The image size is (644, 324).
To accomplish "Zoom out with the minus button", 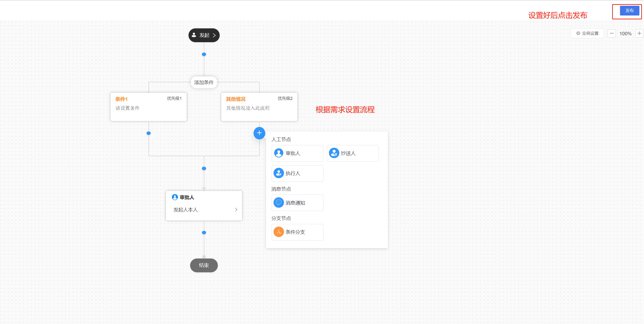I will [x=611, y=33].
